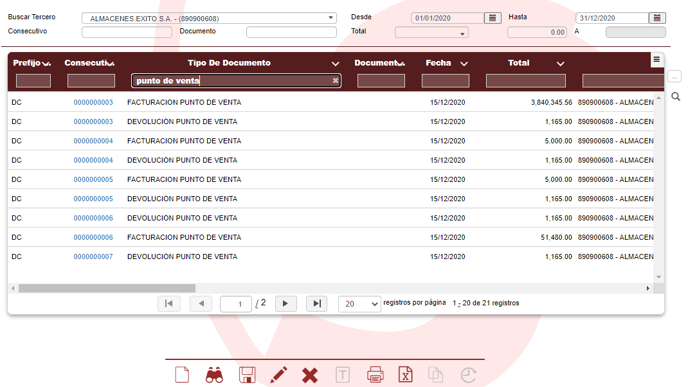688x387 pixels.
Task: Open Documento column menu chevron
Action: pos(401,64)
